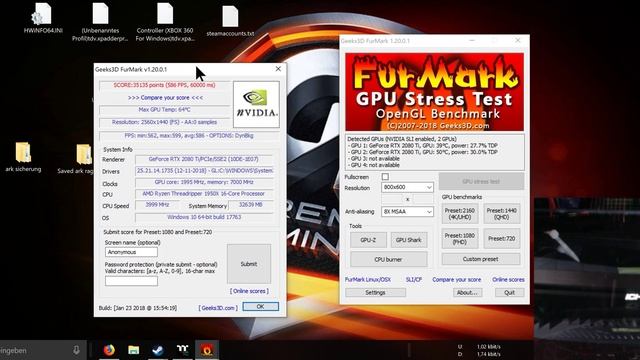Confirm the score dialog with OK
The height and width of the screenshot is (360, 640).
tap(260, 307)
